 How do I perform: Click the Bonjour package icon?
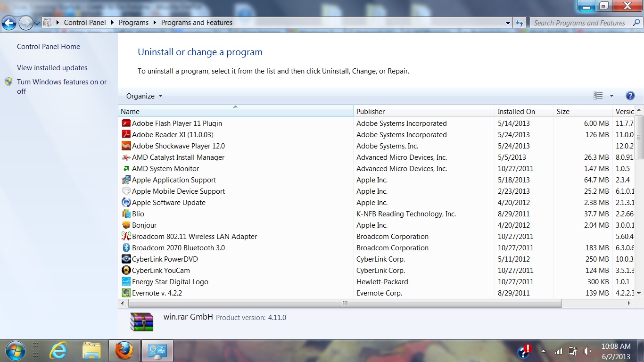126,225
